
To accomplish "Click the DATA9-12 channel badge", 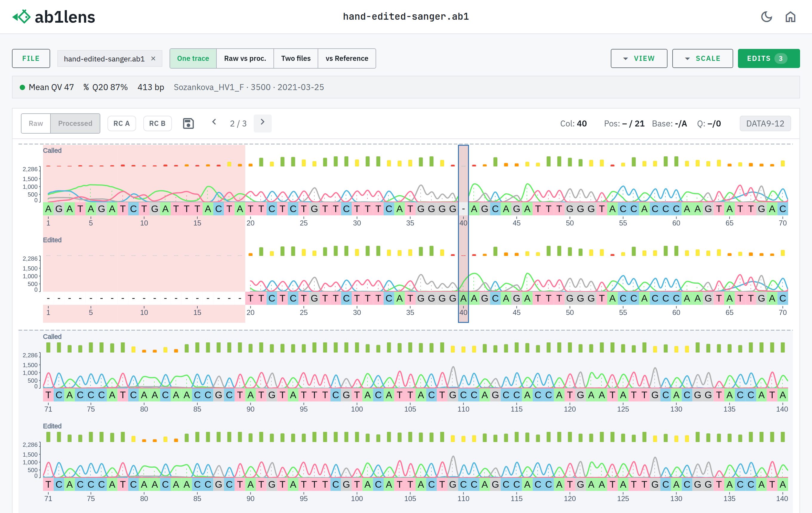I will point(765,123).
